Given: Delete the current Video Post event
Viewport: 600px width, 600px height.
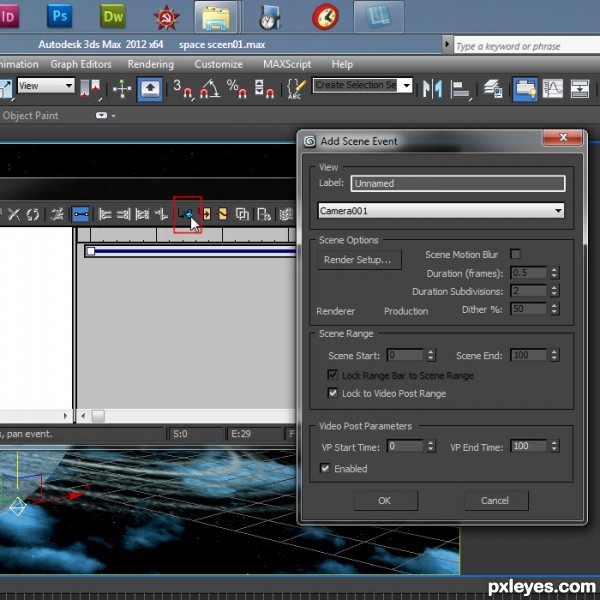Looking at the screenshot, I should 14,214.
